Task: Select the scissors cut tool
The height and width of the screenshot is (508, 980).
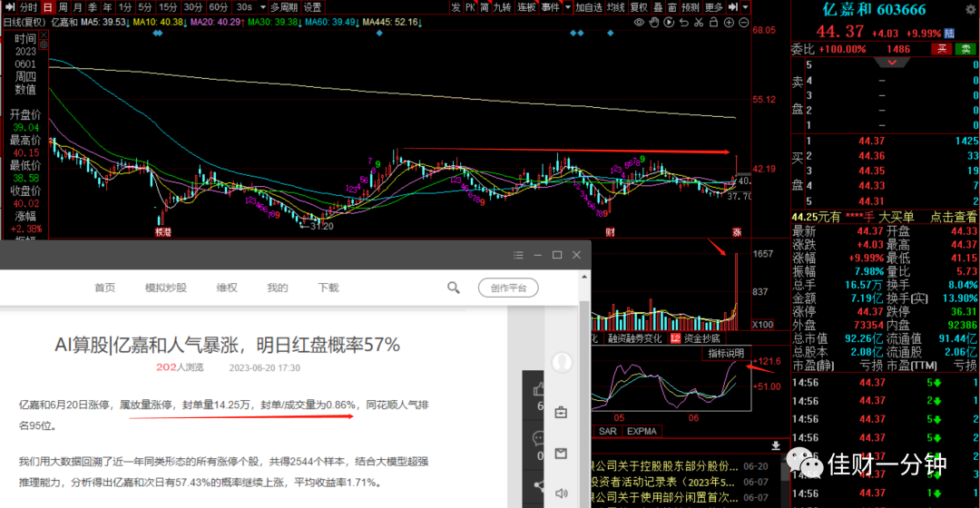Action: [x=699, y=23]
